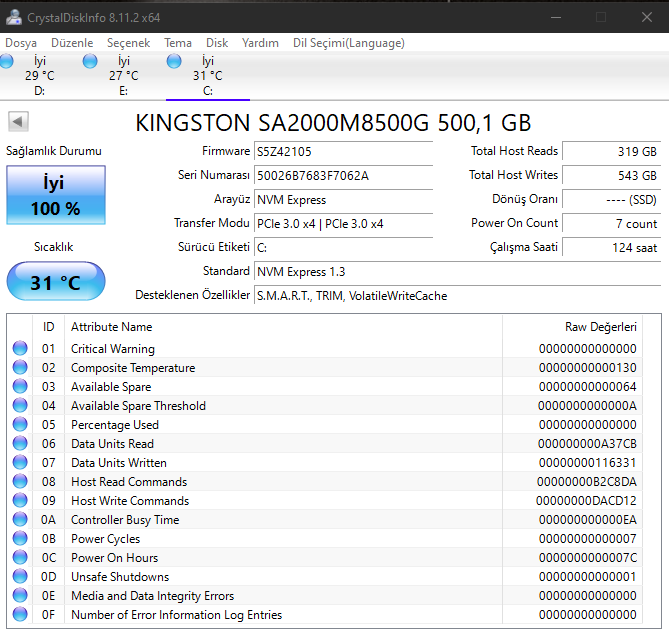Open the Disk menu
Viewport: 669px width, 636px height.
coord(217,43)
